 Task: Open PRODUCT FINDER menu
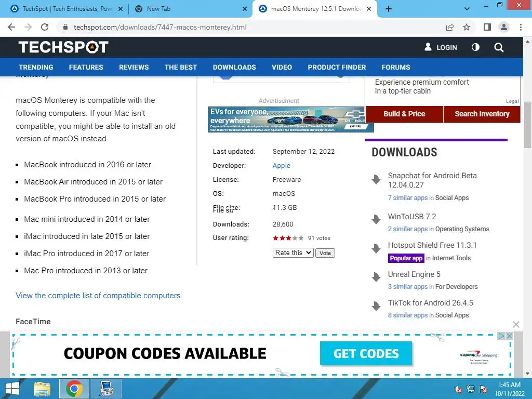[x=337, y=67]
